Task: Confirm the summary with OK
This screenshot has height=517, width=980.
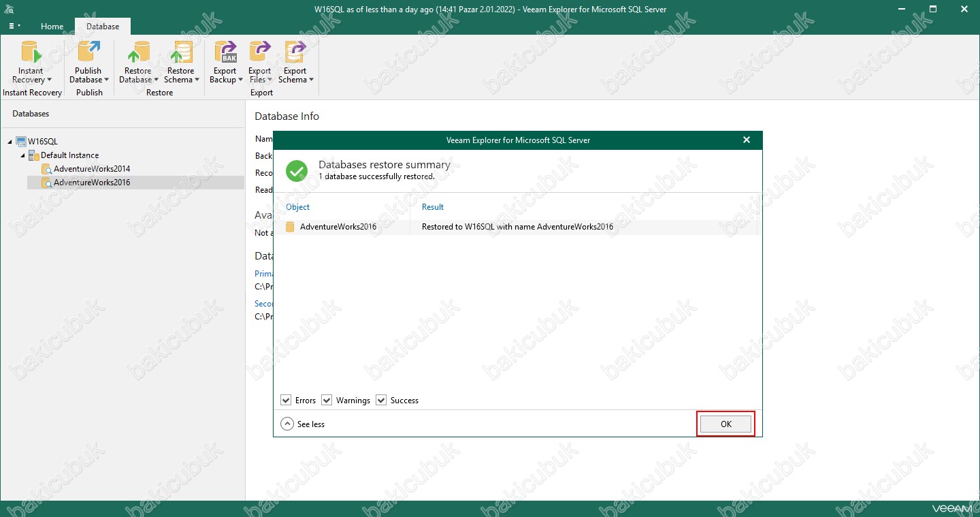Action: coord(726,424)
